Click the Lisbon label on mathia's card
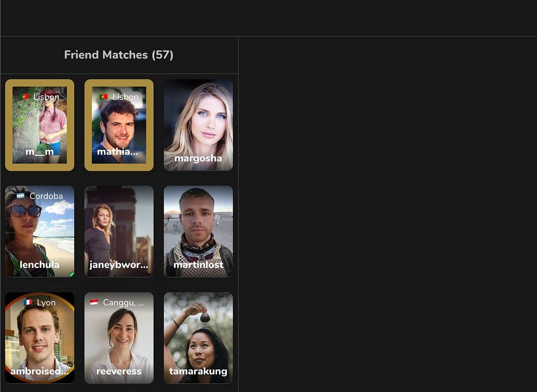Viewport: 537px width, 392px height. pos(125,97)
